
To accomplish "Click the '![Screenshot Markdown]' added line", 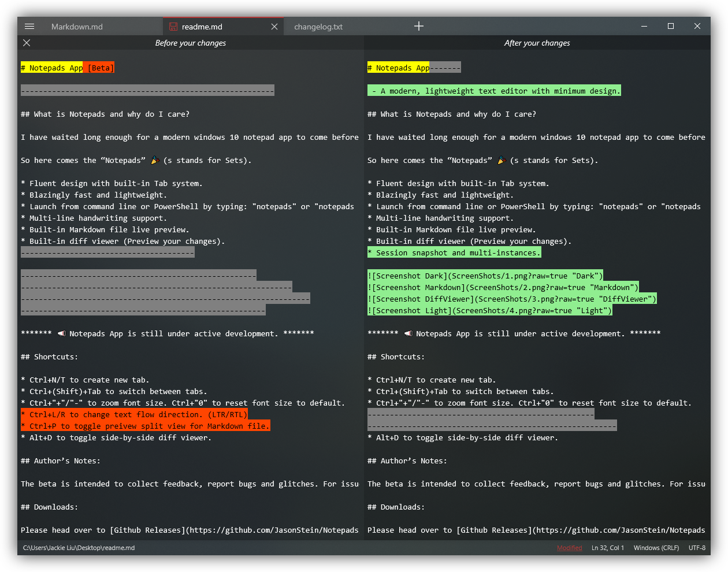I will click(x=503, y=287).
